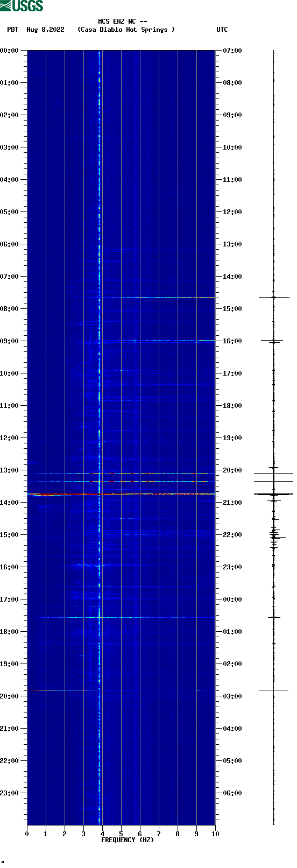Click the PDT time label '10:00' on left axis
Screen dimensions: 297x868
10,373
